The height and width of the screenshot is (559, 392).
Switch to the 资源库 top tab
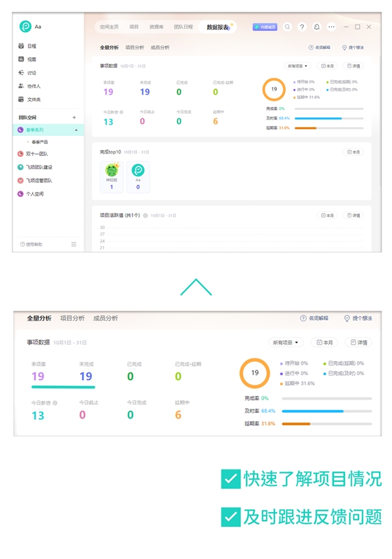[x=156, y=27]
